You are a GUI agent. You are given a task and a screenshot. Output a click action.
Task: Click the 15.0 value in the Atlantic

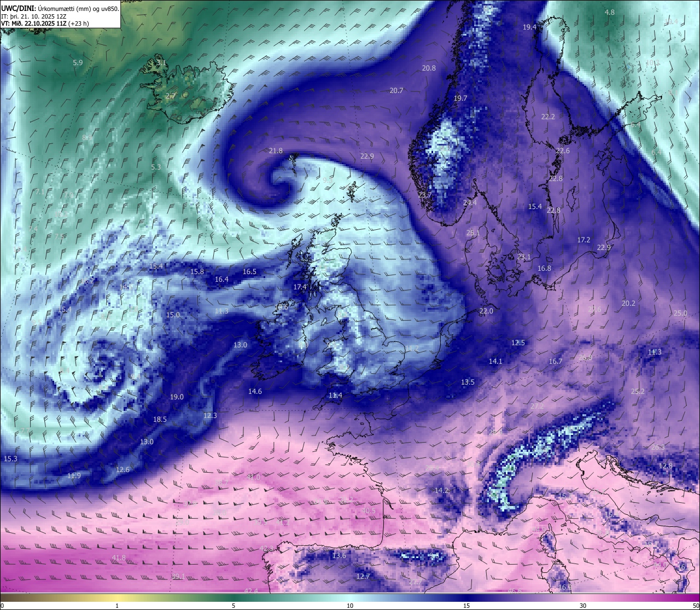click(173, 315)
